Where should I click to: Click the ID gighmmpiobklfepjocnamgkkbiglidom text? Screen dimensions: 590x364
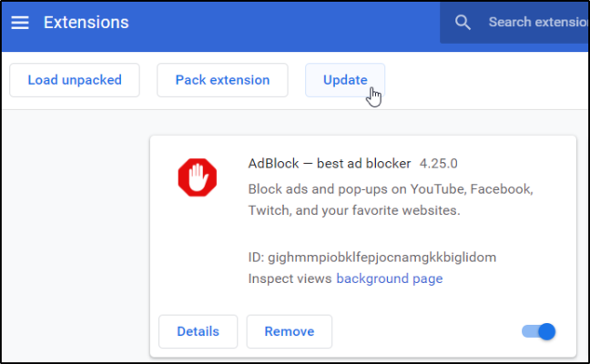pos(372,258)
